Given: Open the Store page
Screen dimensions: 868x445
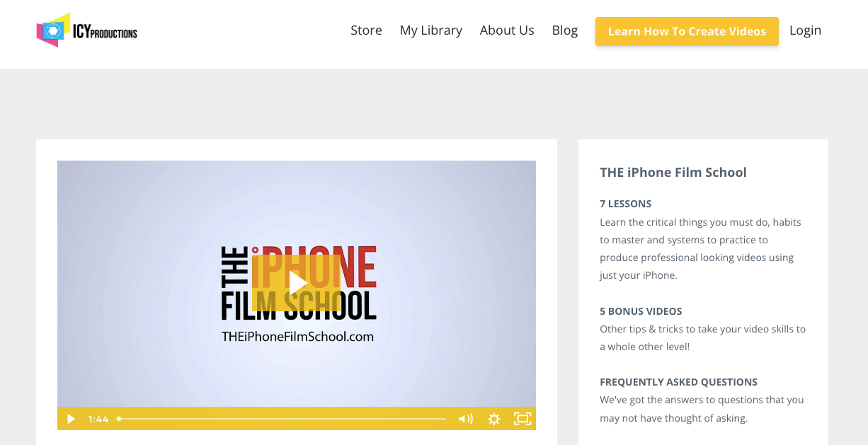Looking at the screenshot, I should click(x=366, y=30).
